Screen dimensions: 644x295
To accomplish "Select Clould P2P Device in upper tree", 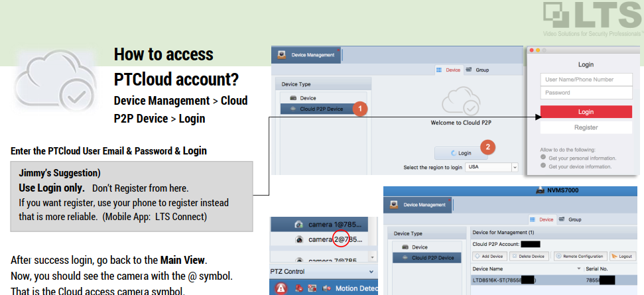I will (321, 109).
